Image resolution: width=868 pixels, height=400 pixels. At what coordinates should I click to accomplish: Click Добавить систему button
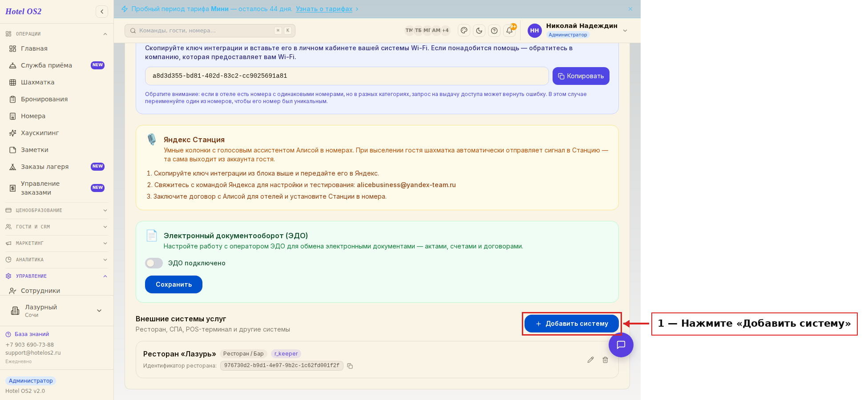(x=572, y=324)
